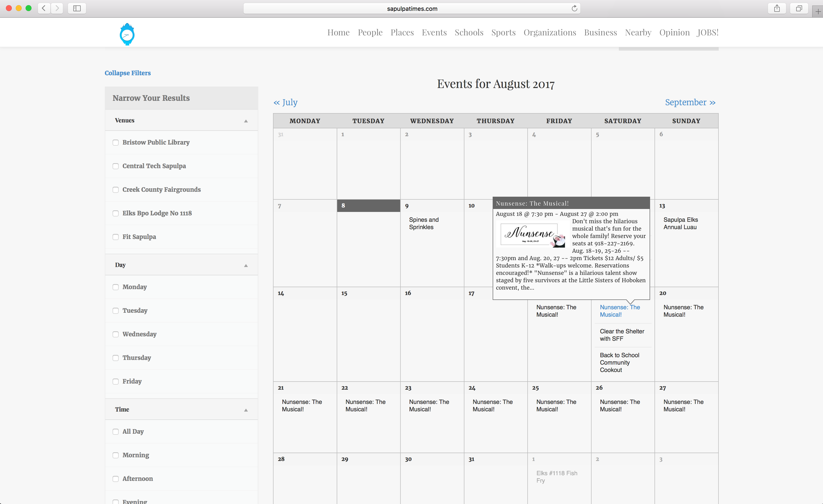The width and height of the screenshot is (823, 504).
Task: Check the All Day time filter
Action: (x=116, y=431)
